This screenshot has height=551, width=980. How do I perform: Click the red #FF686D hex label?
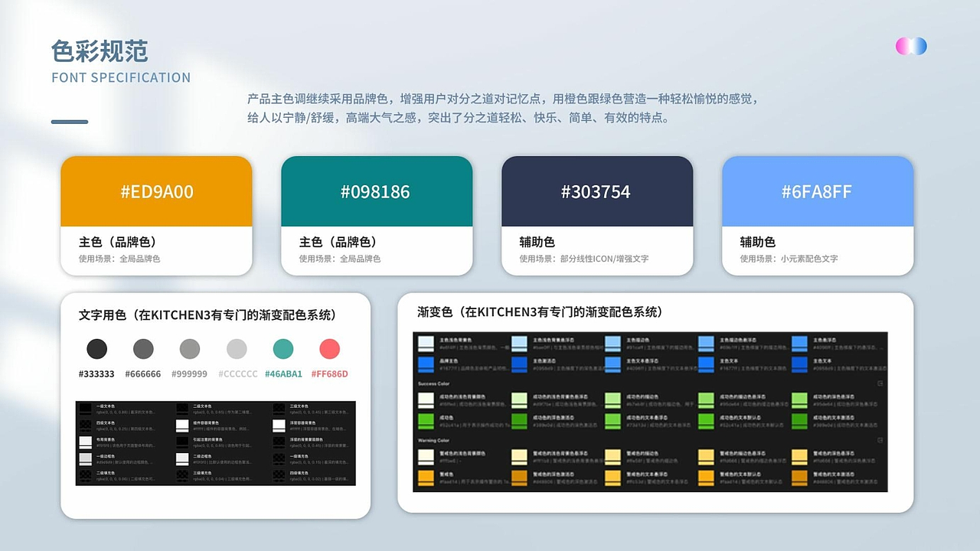pyautogui.click(x=330, y=374)
